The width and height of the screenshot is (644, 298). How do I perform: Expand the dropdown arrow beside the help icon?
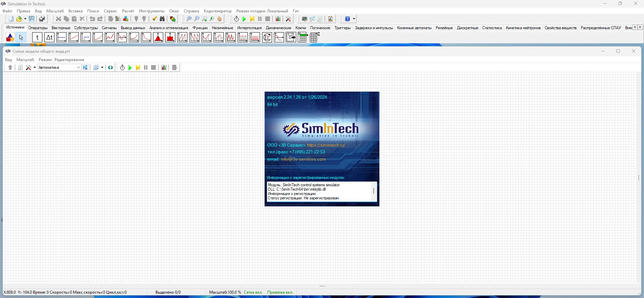354,19
